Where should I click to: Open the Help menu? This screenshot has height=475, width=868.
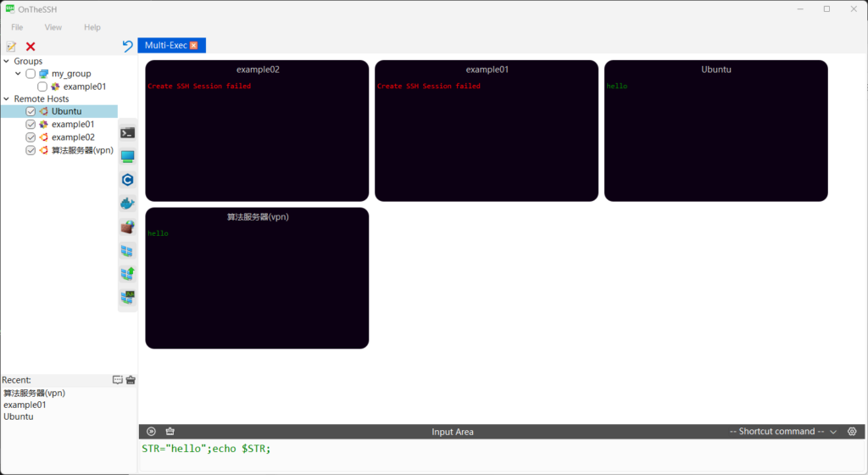92,28
